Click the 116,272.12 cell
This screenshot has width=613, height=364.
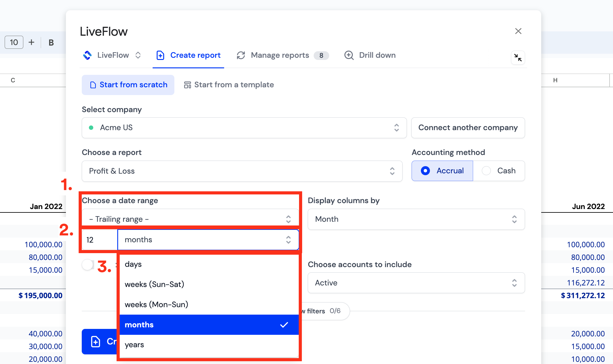(x=586, y=283)
